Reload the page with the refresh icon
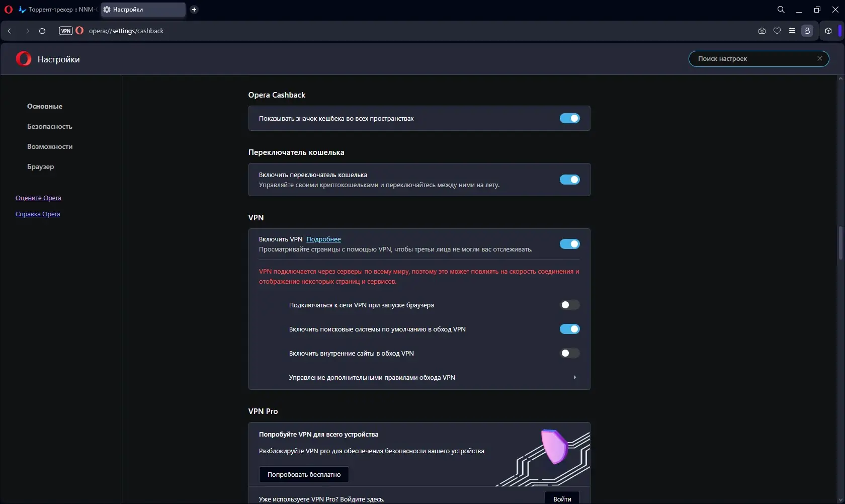The image size is (845, 504). 42,31
